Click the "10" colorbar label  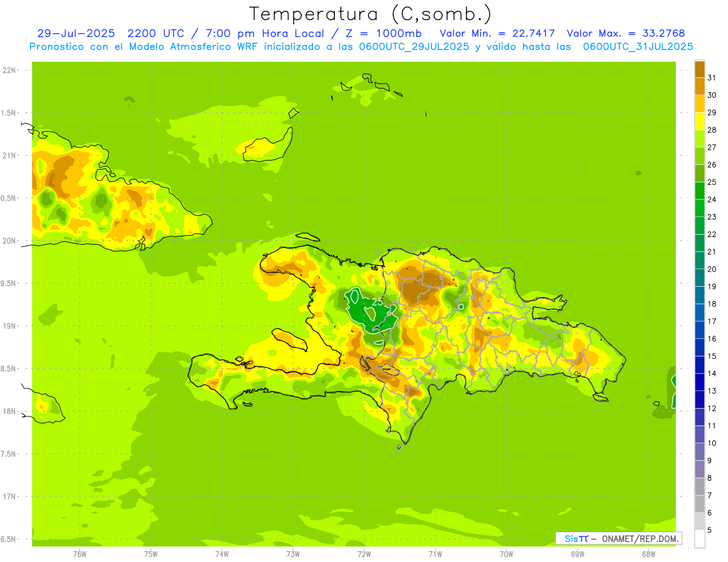[712, 443]
